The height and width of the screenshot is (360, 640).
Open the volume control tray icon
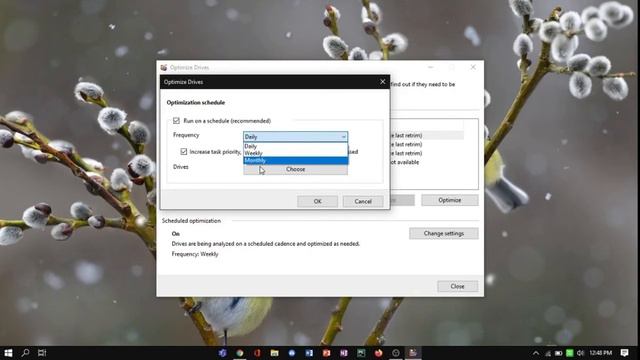click(580, 353)
